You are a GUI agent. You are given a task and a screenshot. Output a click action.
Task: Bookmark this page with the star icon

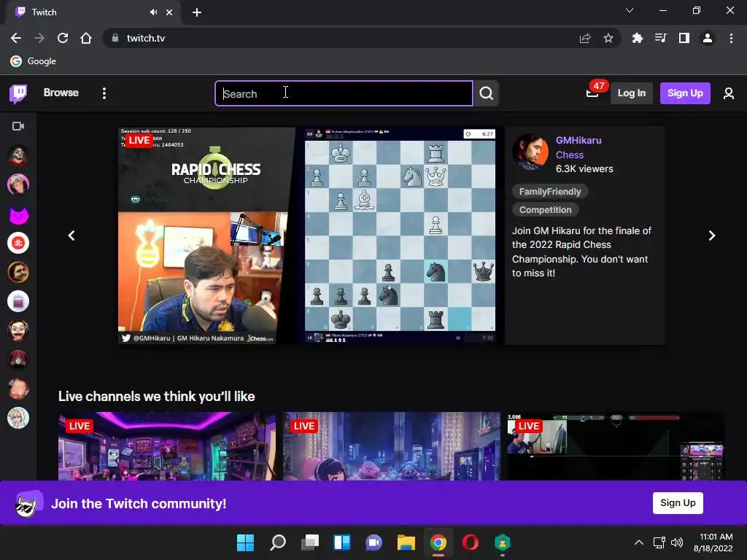tap(608, 38)
